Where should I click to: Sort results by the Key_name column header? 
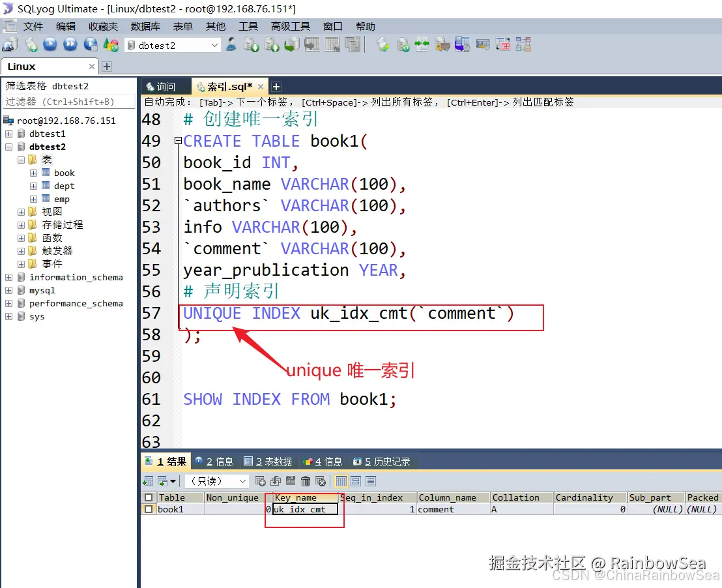(x=306, y=497)
